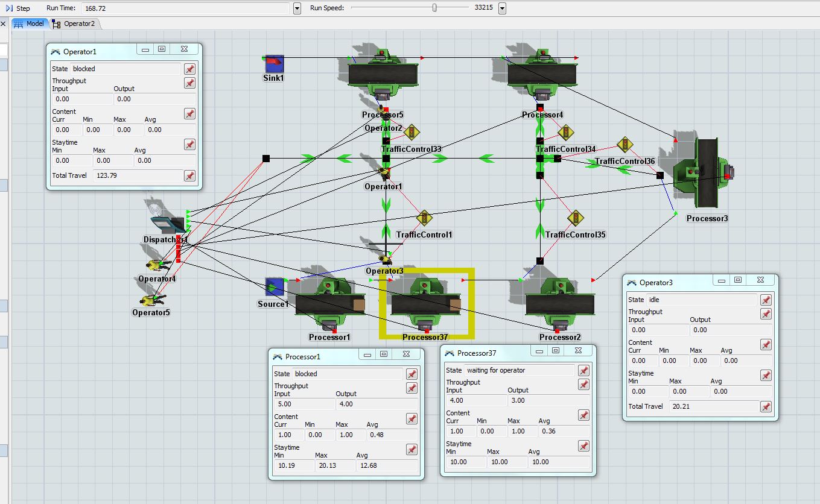Image resolution: width=820 pixels, height=504 pixels.
Task: Pin the State field in Operator1 window
Action: (x=189, y=69)
